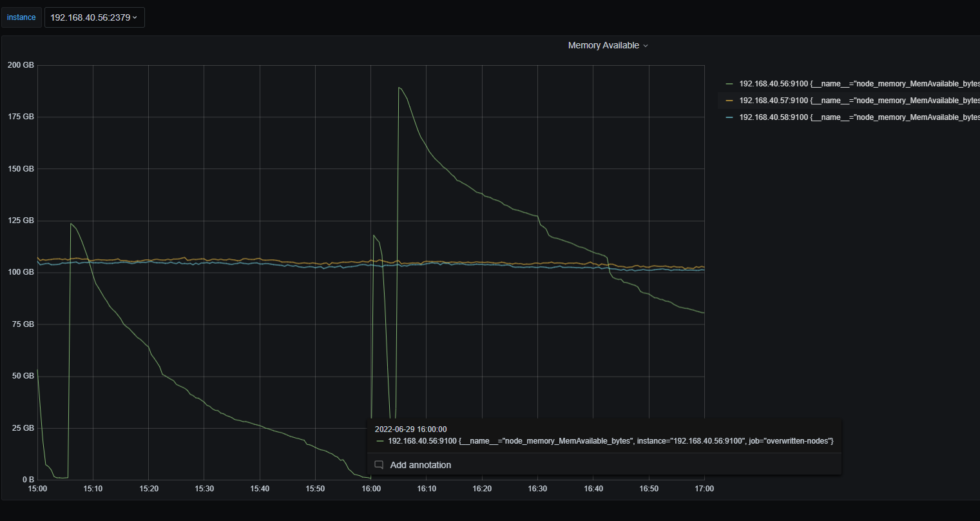This screenshot has width=980, height=521.
Task: Click the 16:20 time axis label
Action: click(482, 489)
